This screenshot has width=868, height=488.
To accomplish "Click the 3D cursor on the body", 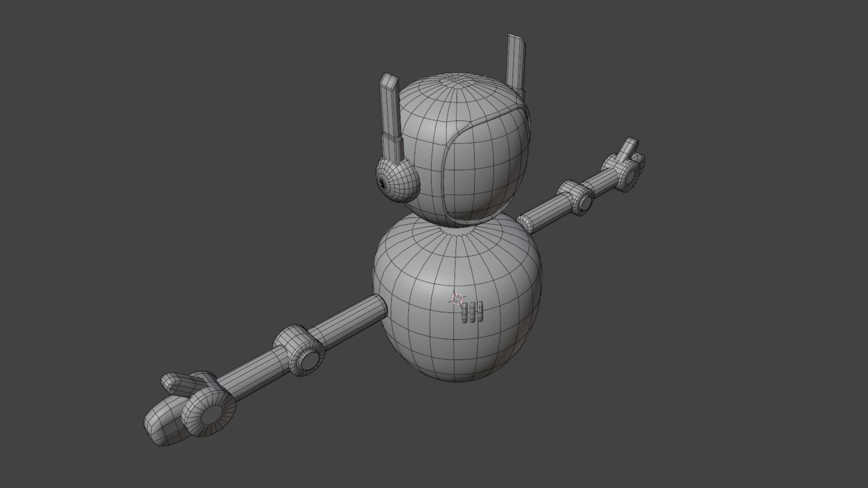I will click(x=458, y=299).
